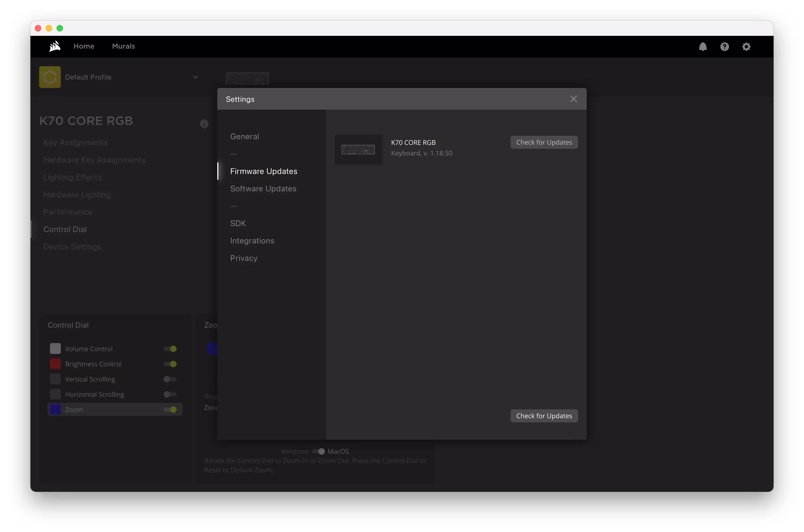This screenshot has height=532, width=804.
Task: Click the K70 CORE RGB device heading
Action: click(86, 121)
